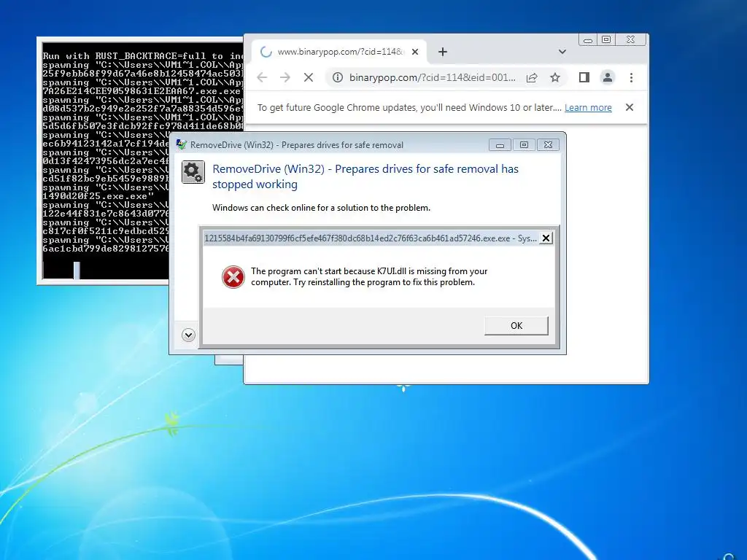Close the binarypop.com tab
The width and height of the screenshot is (747, 560).
tap(415, 52)
